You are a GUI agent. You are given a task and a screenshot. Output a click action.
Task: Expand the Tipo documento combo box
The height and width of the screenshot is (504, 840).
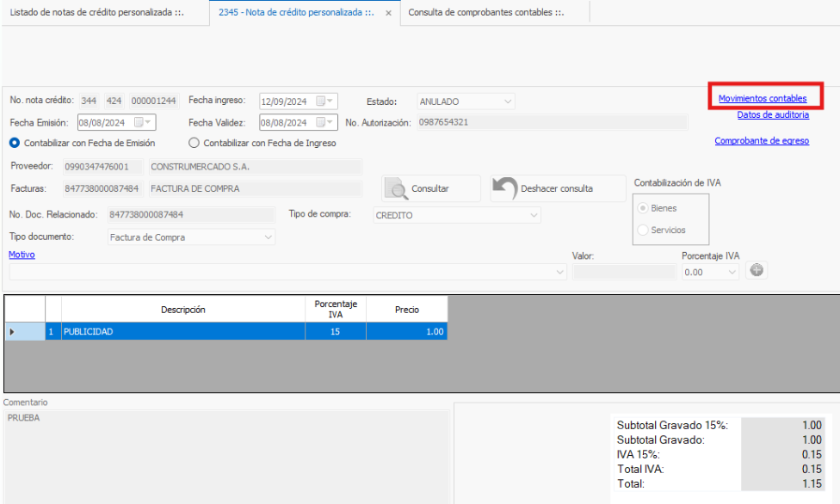pos(268,237)
